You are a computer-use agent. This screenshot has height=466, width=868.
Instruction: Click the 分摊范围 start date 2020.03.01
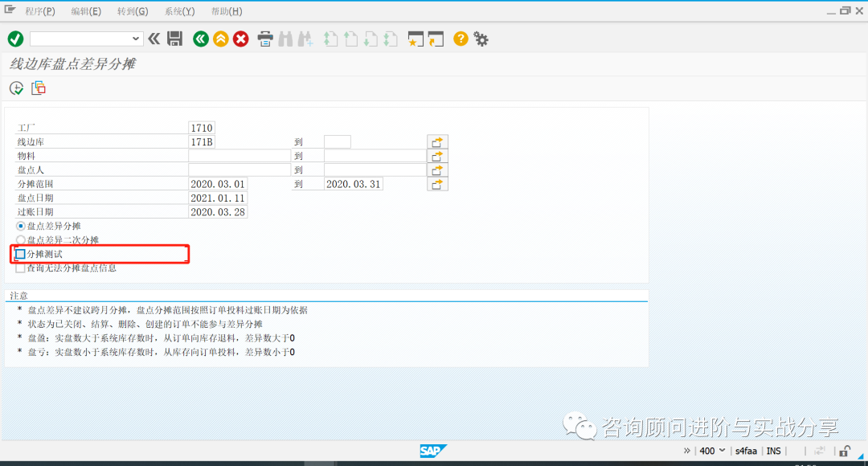click(218, 184)
